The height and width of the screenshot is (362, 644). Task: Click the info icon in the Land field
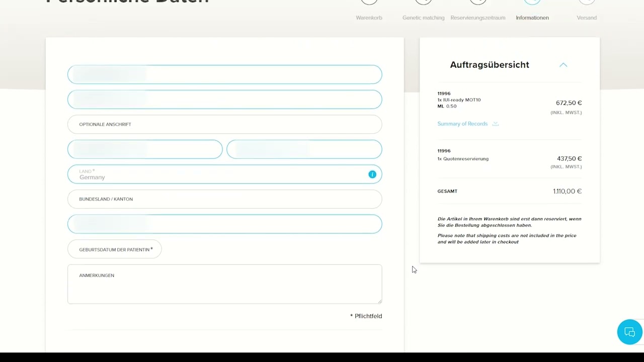point(372,174)
